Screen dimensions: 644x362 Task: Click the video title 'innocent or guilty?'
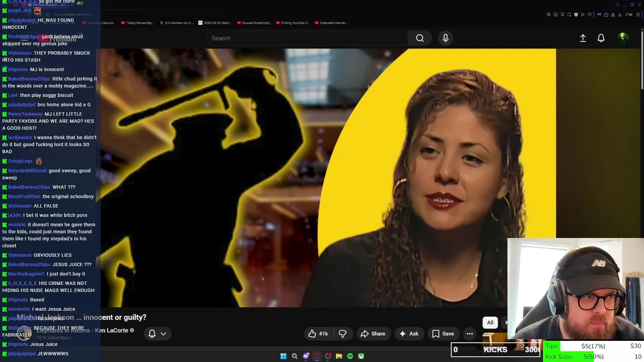[x=115, y=317]
